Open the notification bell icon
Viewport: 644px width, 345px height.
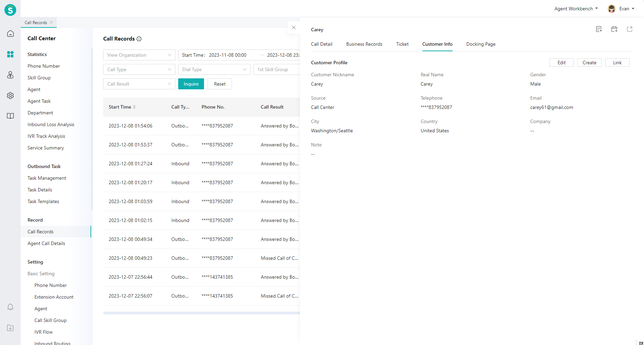tap(10, 307)
